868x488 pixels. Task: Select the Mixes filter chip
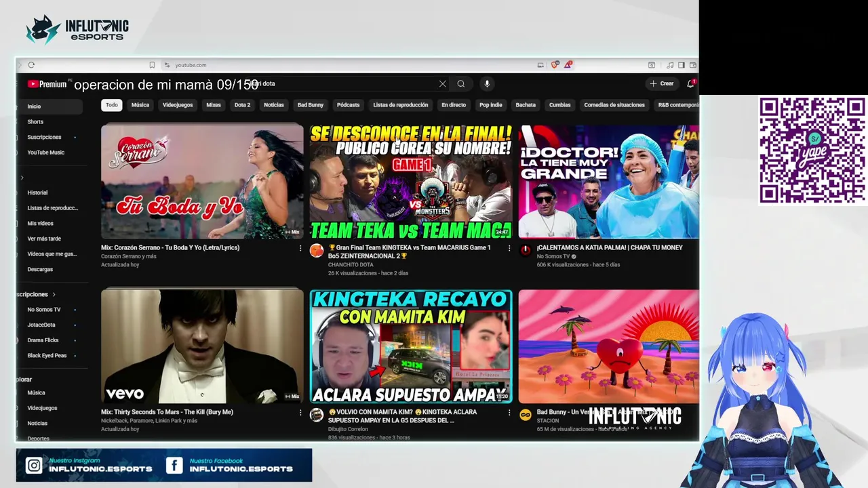click(x=214, y=105)
